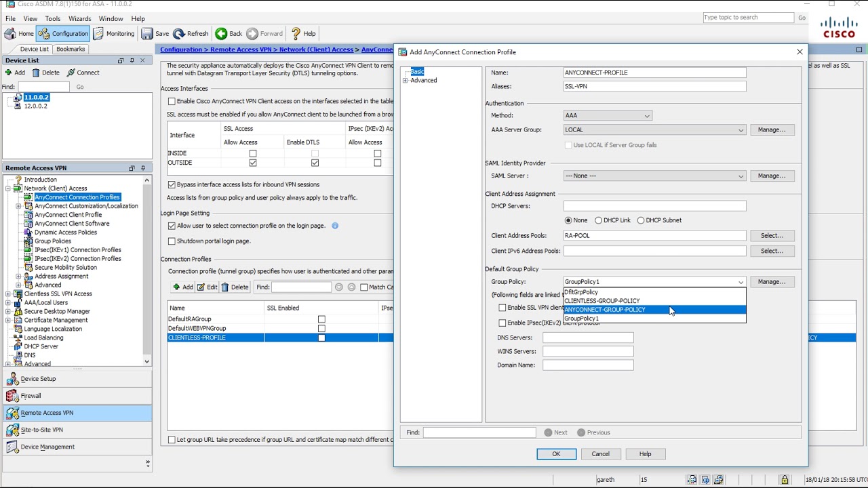Toggle Allow user to select connection profile
The height and width of the screenshot is (488, 868).
(172, 226)
